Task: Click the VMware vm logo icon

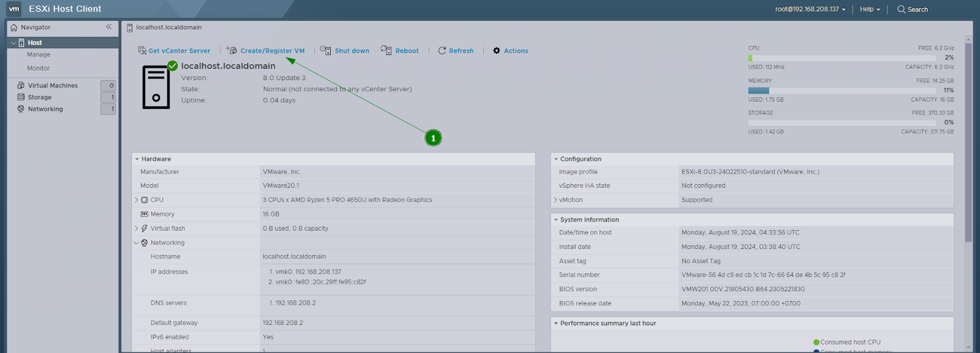Action: [x=13, y=9]
